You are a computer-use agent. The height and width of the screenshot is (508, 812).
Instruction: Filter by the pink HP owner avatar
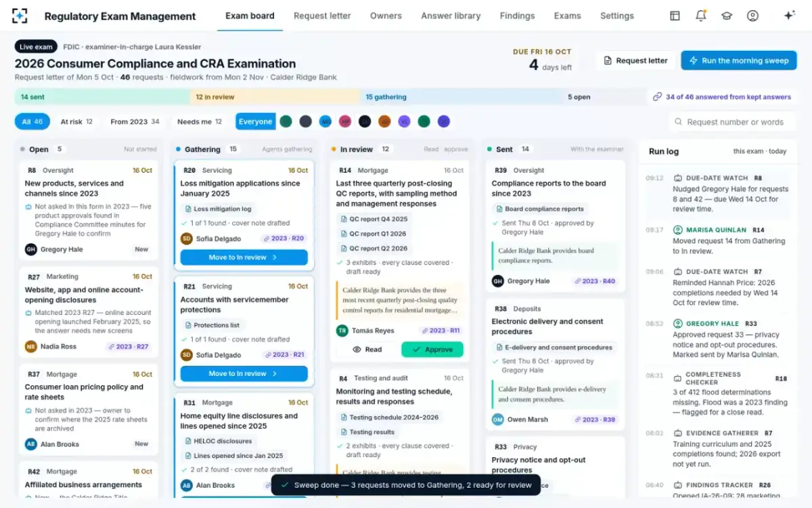point(345,122)
